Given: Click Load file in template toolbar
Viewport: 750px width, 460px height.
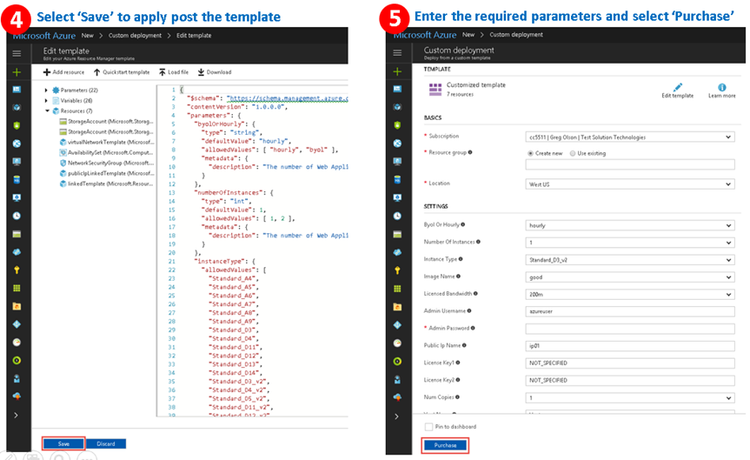Looking at the screenshot, I should coord(174,72).
